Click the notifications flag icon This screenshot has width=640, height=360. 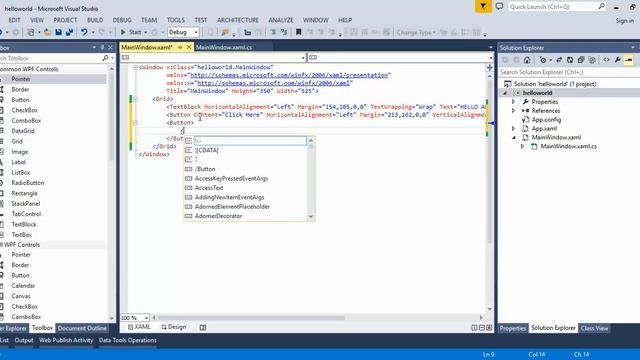point(483,7)
